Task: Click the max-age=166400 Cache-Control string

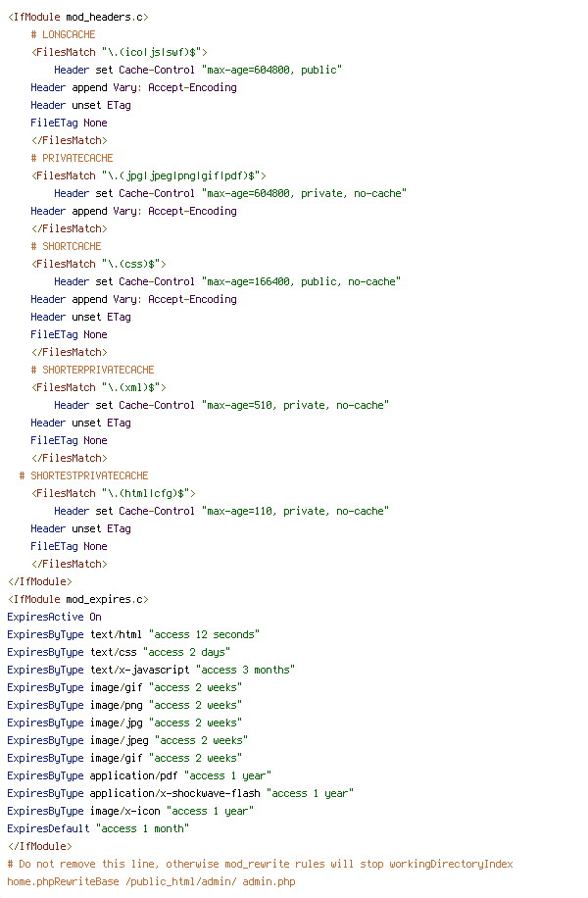Action: pos(301,281)
